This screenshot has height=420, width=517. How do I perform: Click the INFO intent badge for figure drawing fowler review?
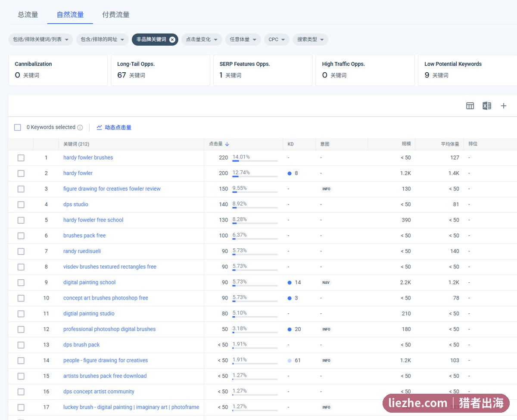[x=327, y=189]
